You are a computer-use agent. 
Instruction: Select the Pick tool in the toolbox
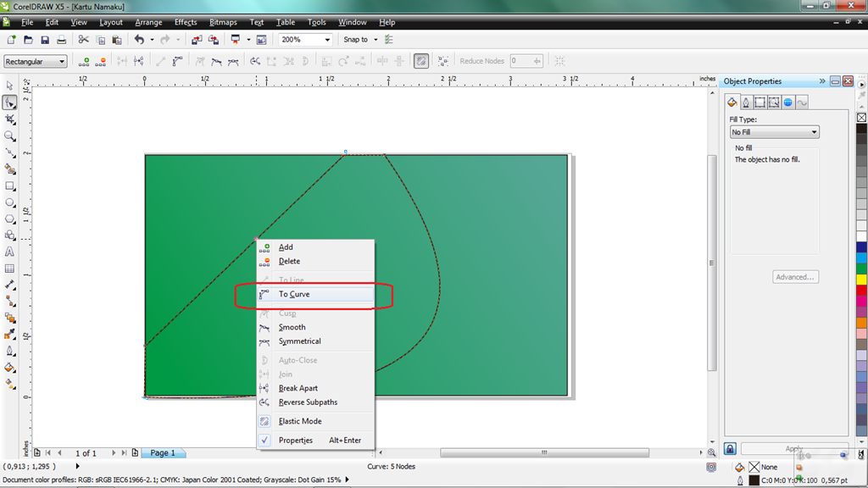tap(10, 86)
